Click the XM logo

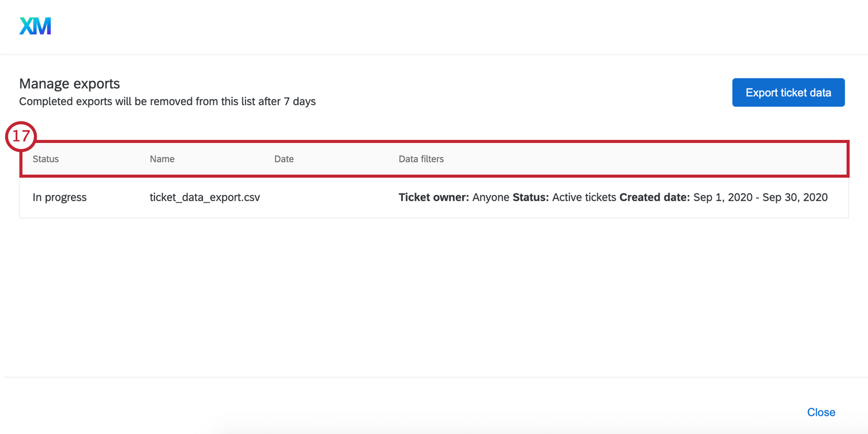tap(35, 26)
